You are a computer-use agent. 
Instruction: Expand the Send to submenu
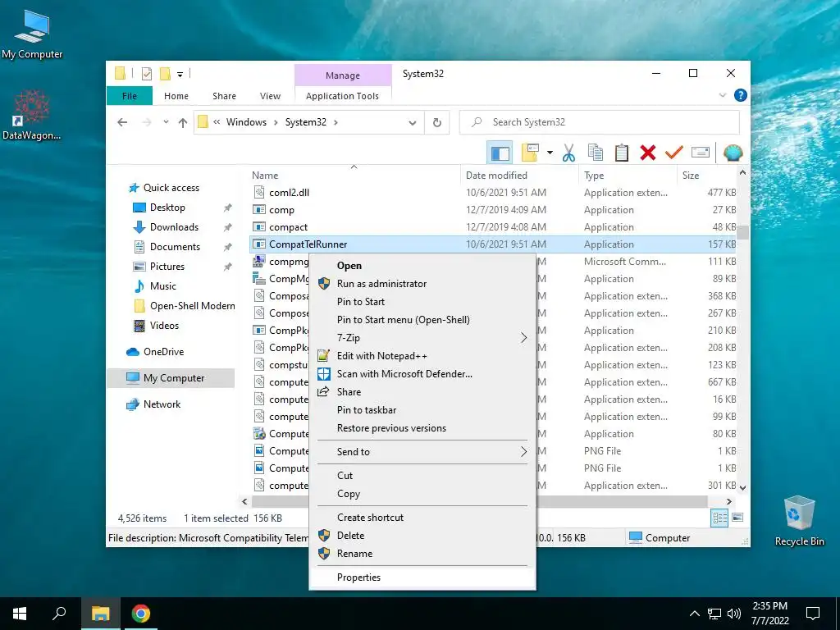(422, 452)
